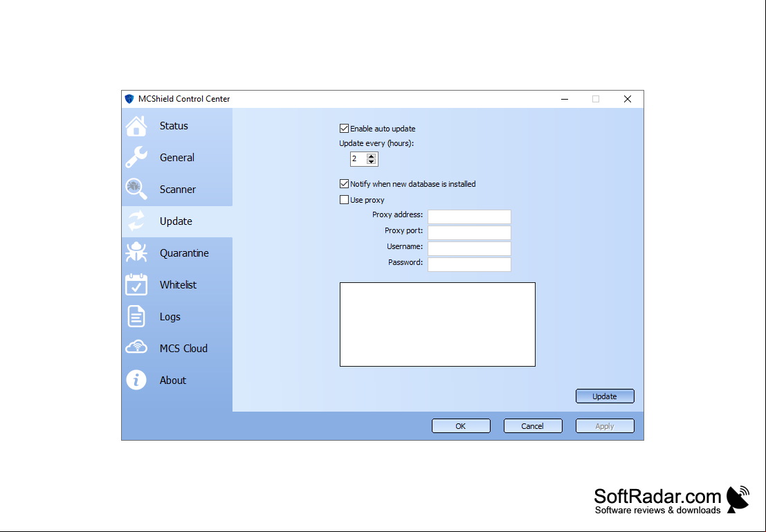Click the MCS Cloud icon
766x532 pixels.
(136, 347)
